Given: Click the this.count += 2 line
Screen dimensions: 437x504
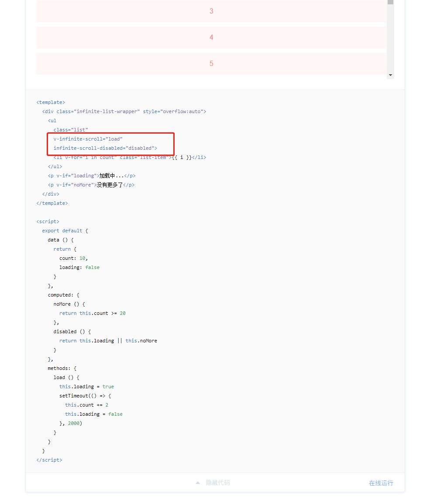Looking at the screenshot, I should (x=87, y=405).
